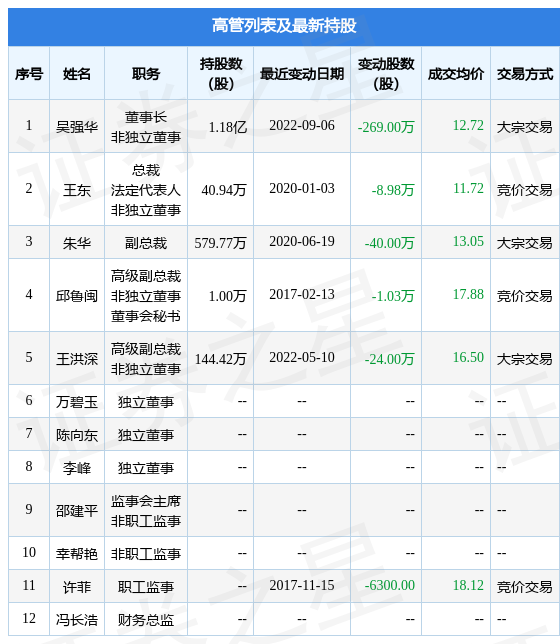Select the name 邱鲁闽
Screen dimensions: 560x644
pyautogui.click(x=77, y=296)
